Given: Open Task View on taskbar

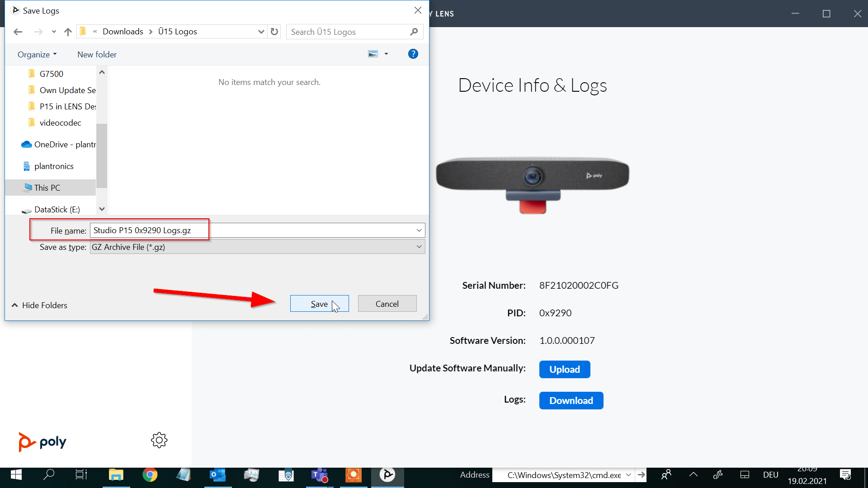Looking at the screenshot, I should coord(81,475).
